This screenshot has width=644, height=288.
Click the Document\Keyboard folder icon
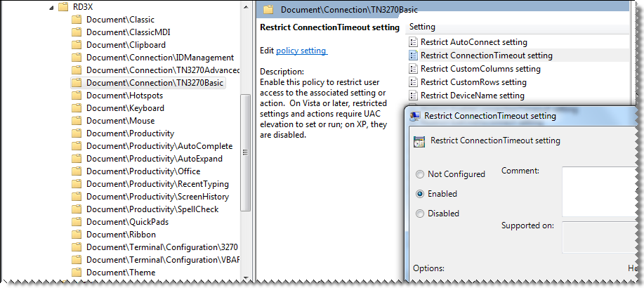(x=77, y=108)
